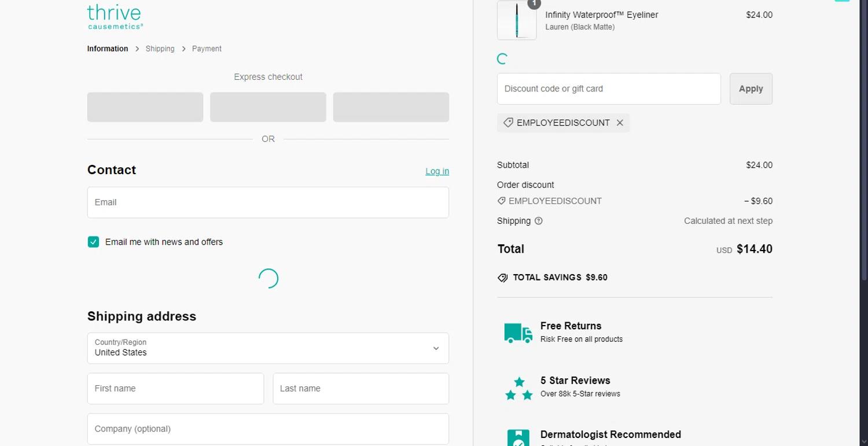Viewport: 868px width, 446px height.
Task: Open the Infinity Waterproof Eyeliner product thumbnail
Action: [516, 21]
